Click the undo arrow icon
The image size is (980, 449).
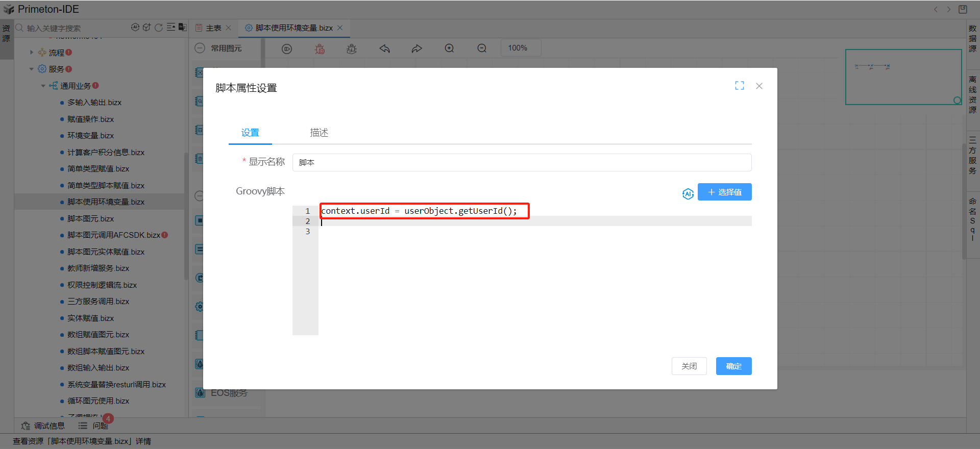tap(384, 48)
